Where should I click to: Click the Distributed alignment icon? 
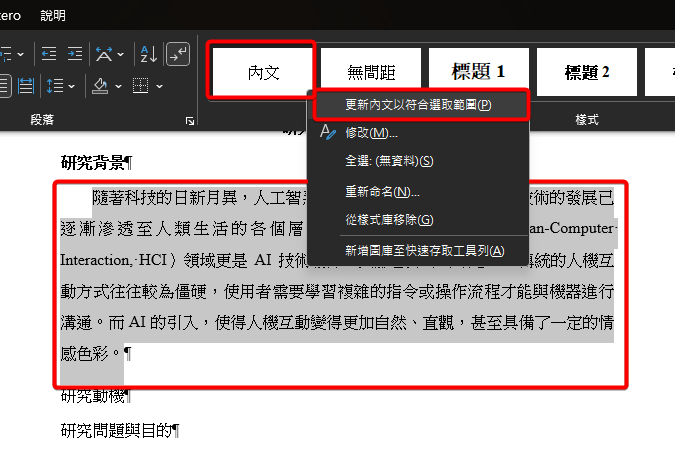click(26, 86)
